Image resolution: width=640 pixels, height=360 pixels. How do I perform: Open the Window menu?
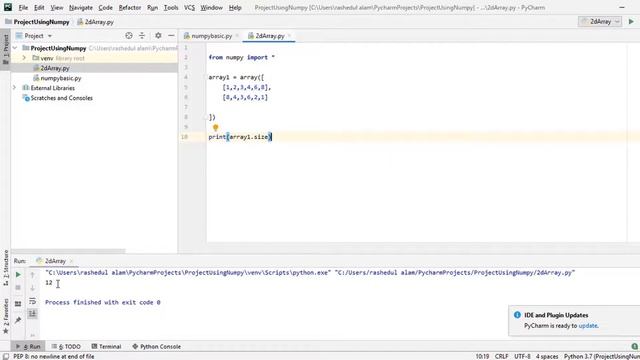tap(211, 8)
